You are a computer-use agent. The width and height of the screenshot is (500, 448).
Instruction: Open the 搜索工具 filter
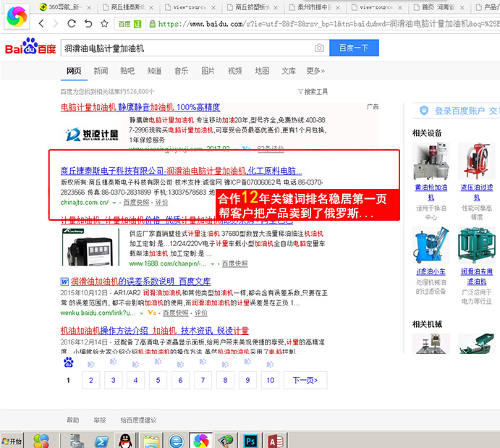[x=313, y=92]
